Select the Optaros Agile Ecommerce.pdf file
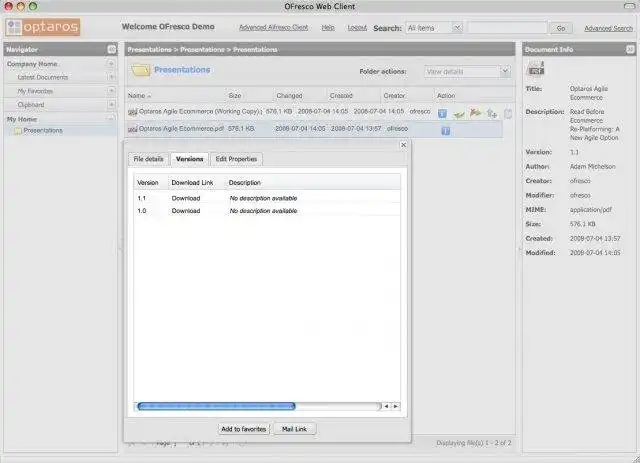This screenshot has height=463, width=640. click(x=181, y=129)
